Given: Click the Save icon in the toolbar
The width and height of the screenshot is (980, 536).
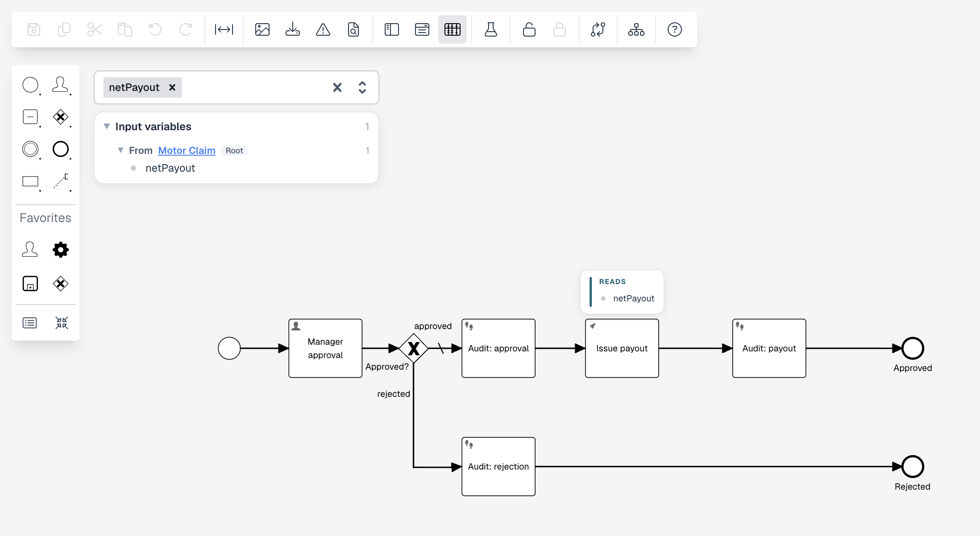Looking at the screenshot, I should (34, 29).
